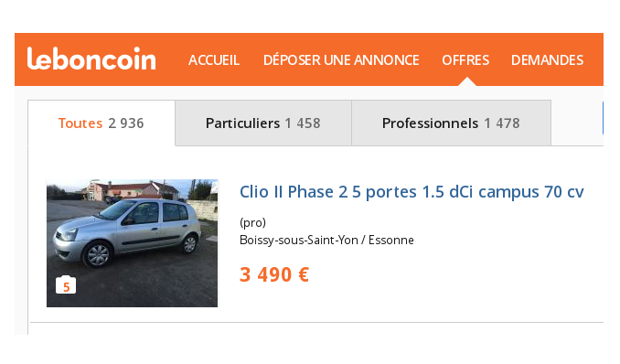
Task: Click the 2 936 ads count
Action: click(x=126, y=123)
